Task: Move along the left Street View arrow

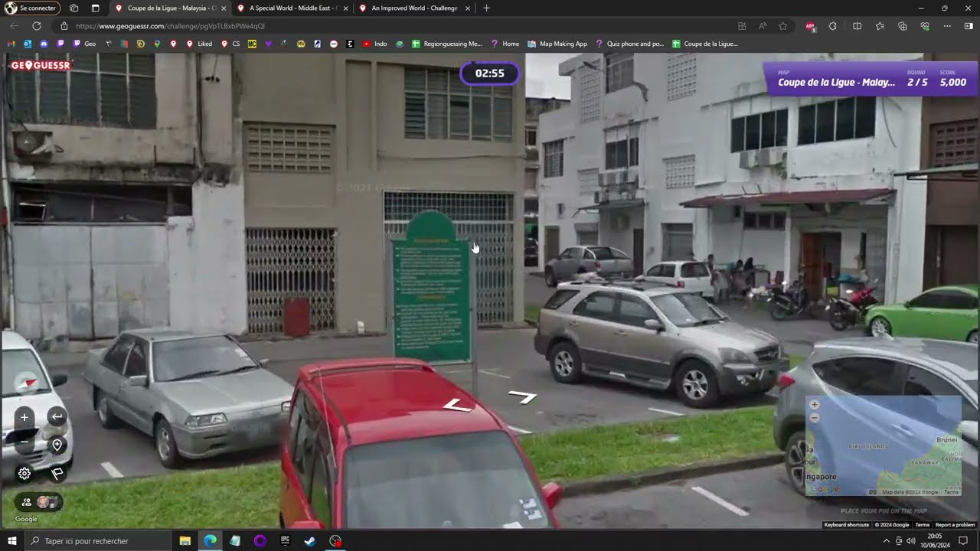Action: click(x=457, y=406)
